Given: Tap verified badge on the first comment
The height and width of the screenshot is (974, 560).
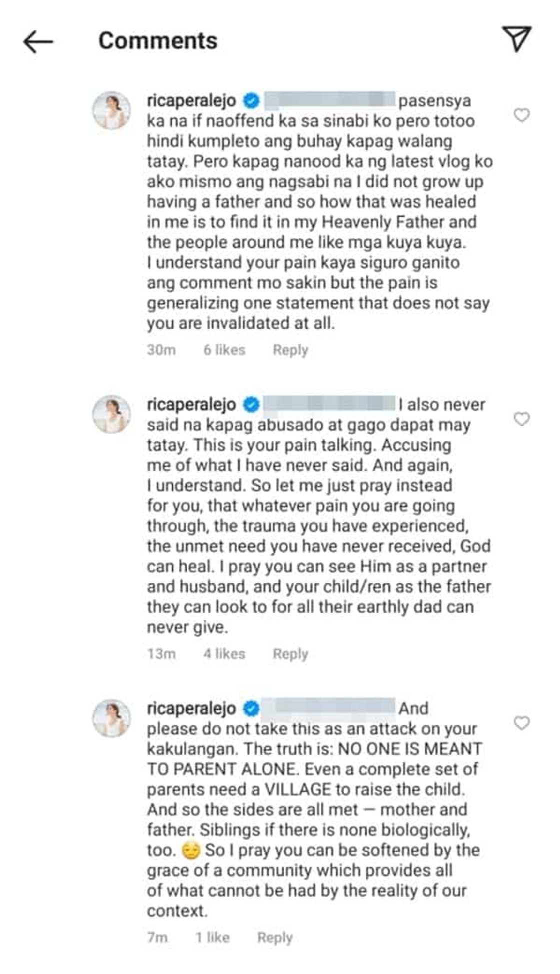Looking at the screenshot, I should [x=251, y=101].
